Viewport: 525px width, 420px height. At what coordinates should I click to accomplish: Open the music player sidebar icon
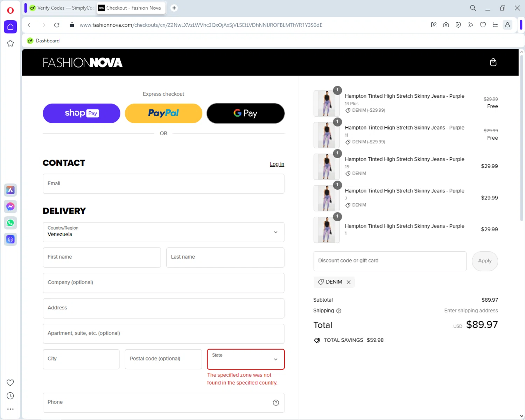[10, 239]
